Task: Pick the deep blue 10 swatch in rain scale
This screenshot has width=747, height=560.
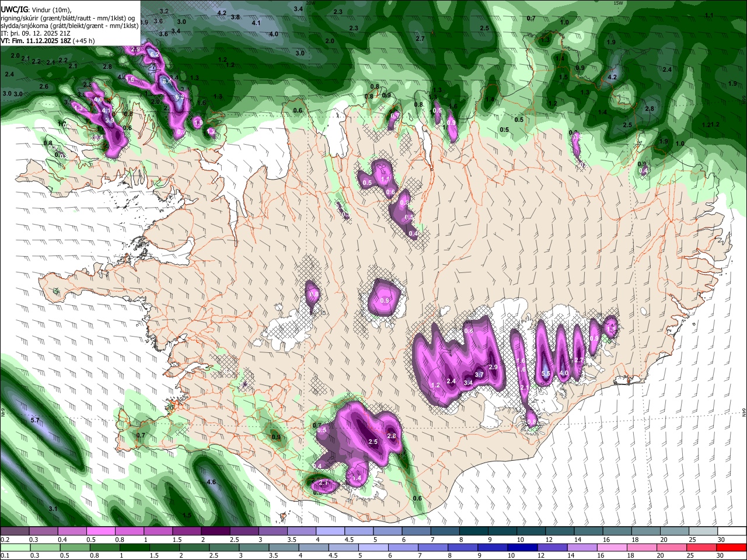Action: pos(521,547)
